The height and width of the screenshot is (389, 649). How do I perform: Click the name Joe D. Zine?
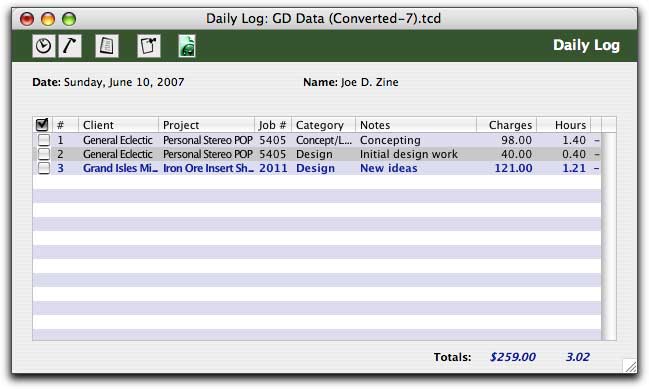[370, 82]
